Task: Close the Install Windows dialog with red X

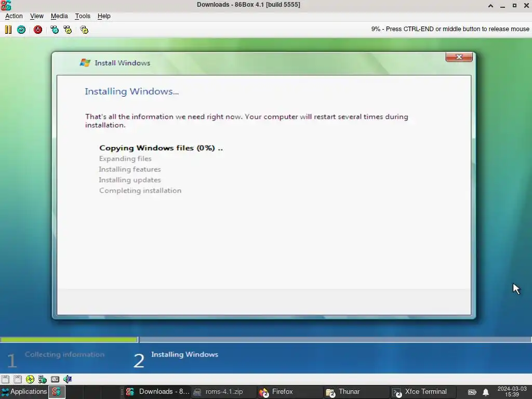Action: point(459,57)
